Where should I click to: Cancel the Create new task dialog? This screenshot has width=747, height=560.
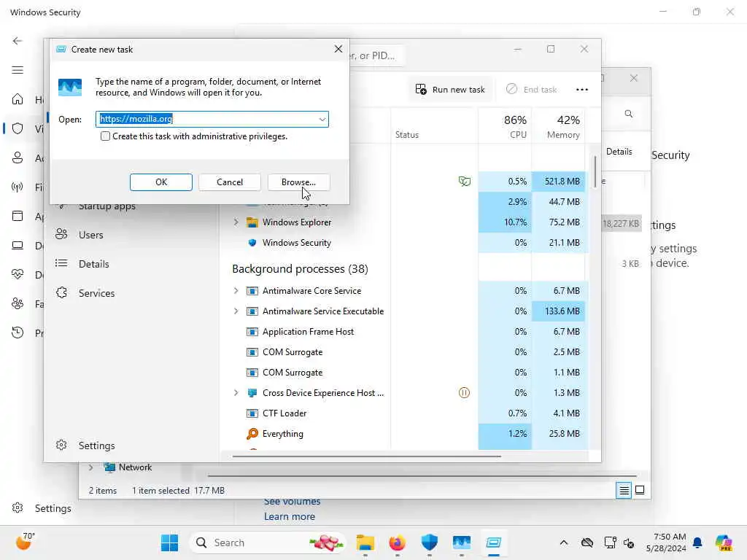[230, 182]
